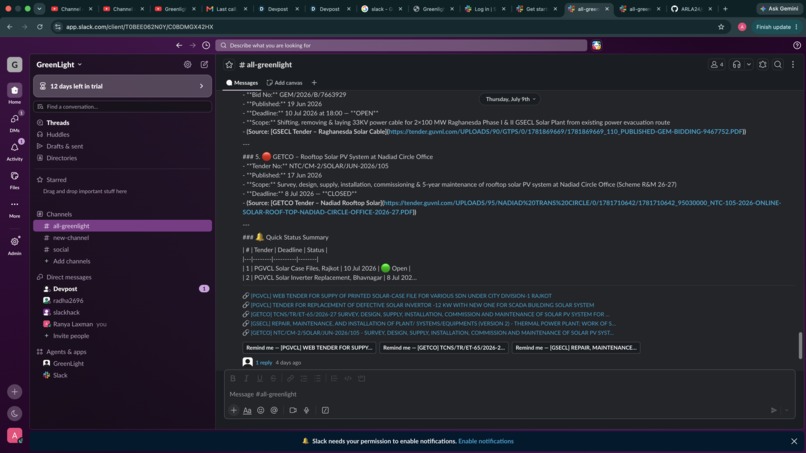Screen dimensions: 806x453
Task: Record a video clip icon
Action: tap(293, 410)
